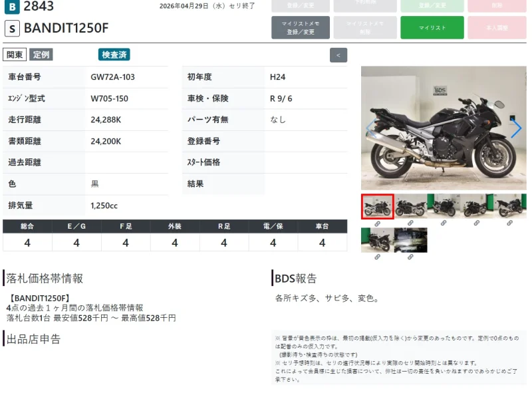
Task: Click the F足 score column header
Action: click(126, 226)
